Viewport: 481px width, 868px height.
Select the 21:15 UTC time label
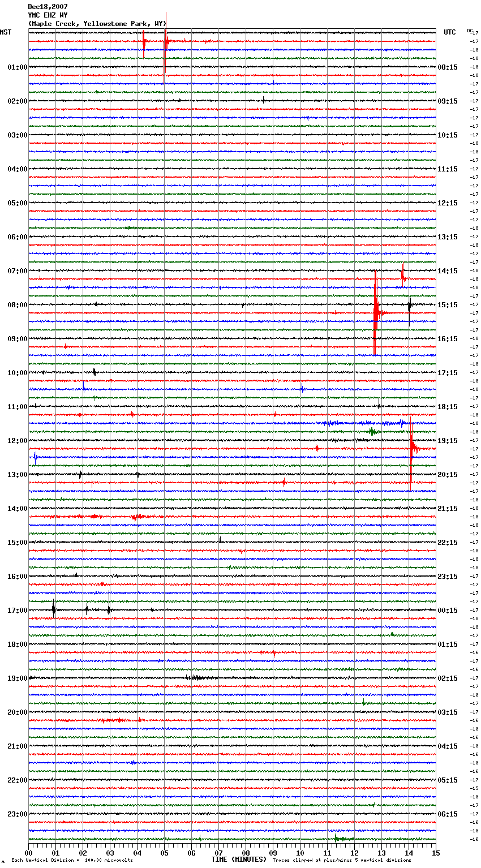448,509
